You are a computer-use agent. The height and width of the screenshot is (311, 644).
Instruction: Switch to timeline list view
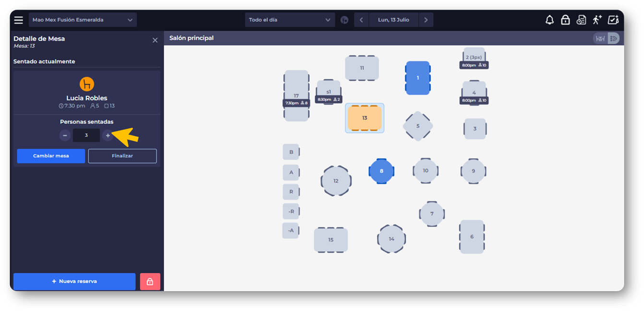point(613,38)
